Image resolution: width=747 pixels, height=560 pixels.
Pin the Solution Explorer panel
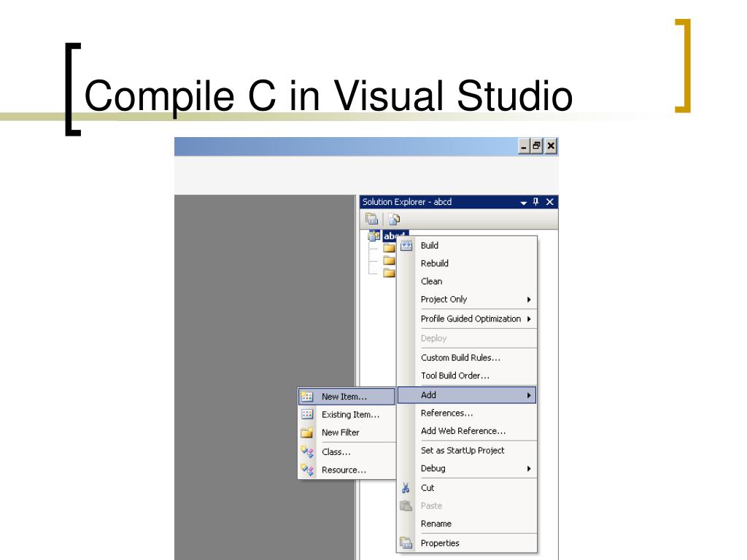(536, 202)
